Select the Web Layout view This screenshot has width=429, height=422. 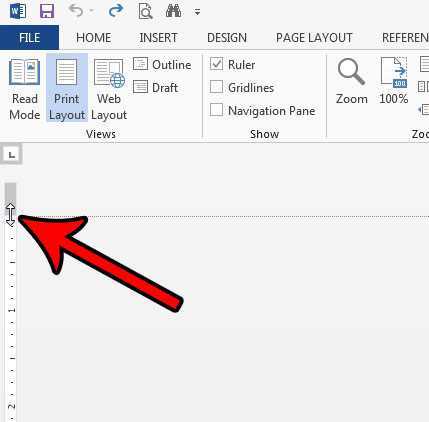(x=109, y=89)
